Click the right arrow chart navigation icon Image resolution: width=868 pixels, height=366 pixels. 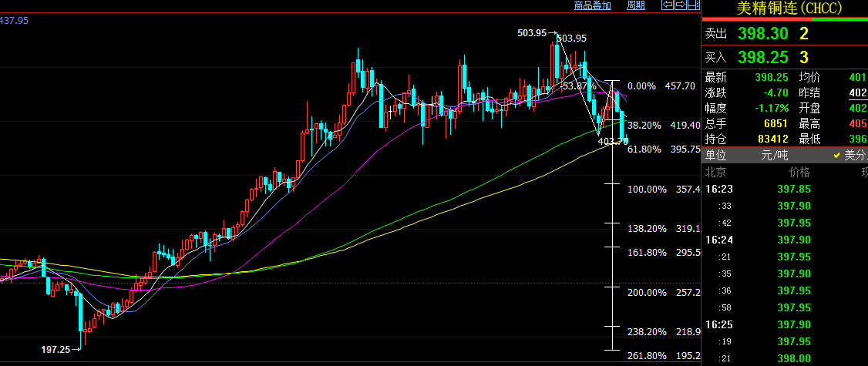pyautogui.click(x=681, y=5)
